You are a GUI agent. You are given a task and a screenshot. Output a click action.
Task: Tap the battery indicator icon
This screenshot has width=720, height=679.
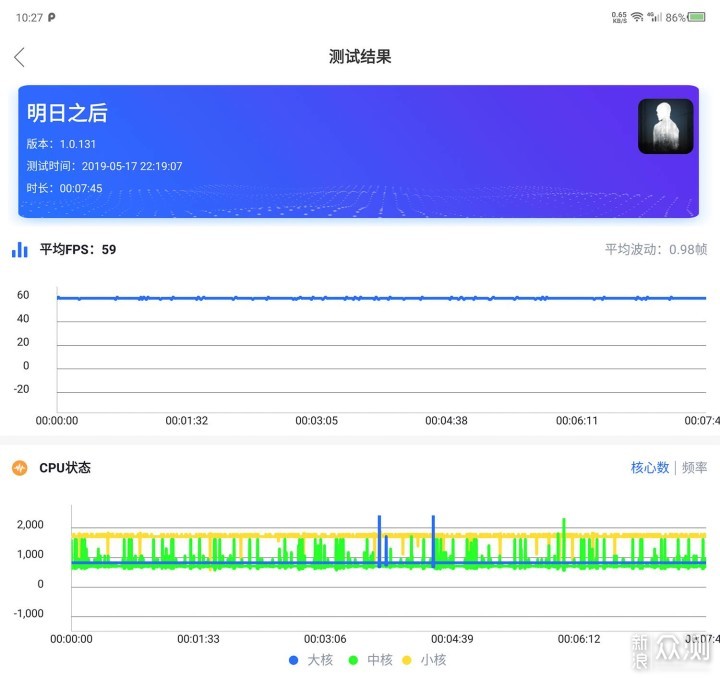(x=696, y=17)
